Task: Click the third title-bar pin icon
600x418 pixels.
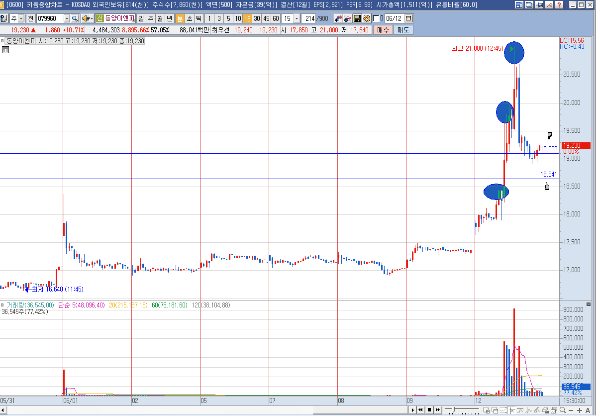Action: 539,5
